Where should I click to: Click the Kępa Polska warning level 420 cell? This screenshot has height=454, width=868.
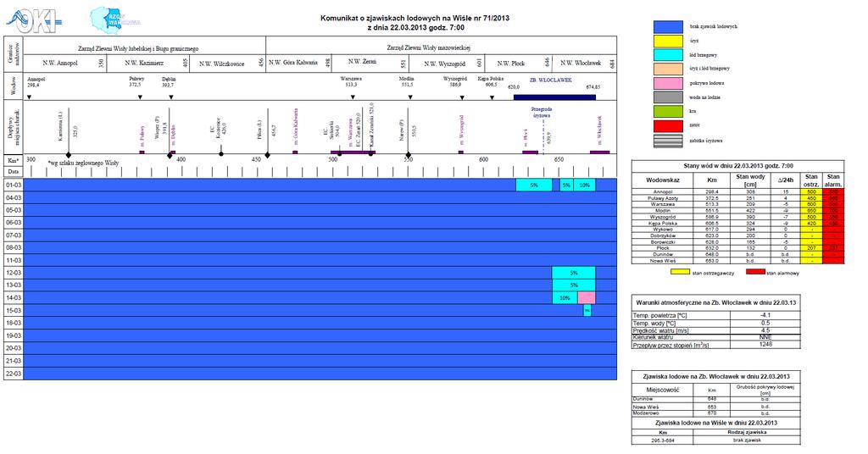click(x=811, y=224)
